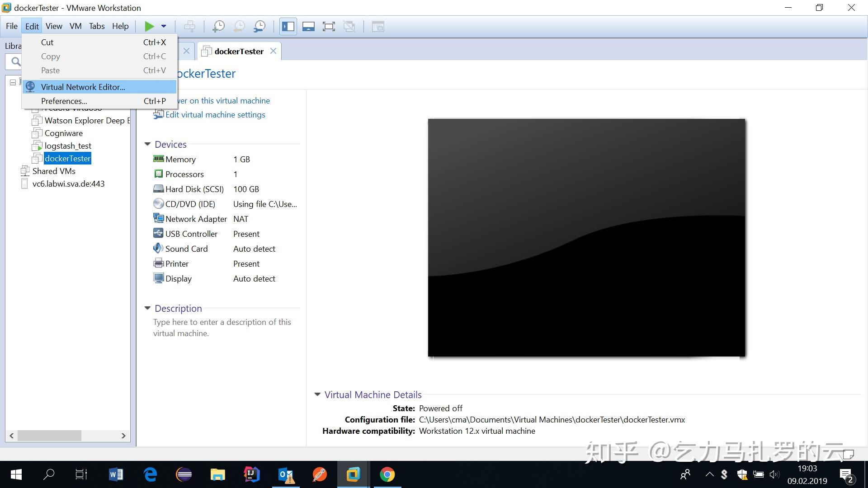Screen dimensions: 868x488
Task: Collapse the Description section
Action: [147, 308]
